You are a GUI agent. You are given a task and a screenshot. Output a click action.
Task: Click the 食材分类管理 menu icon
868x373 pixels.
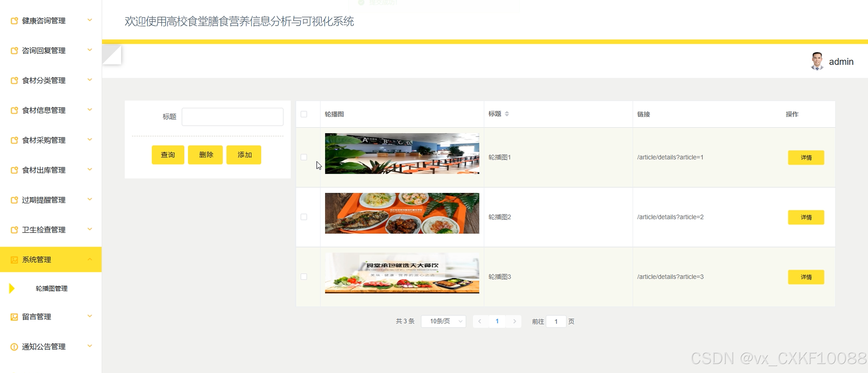[x=14, y=81]
